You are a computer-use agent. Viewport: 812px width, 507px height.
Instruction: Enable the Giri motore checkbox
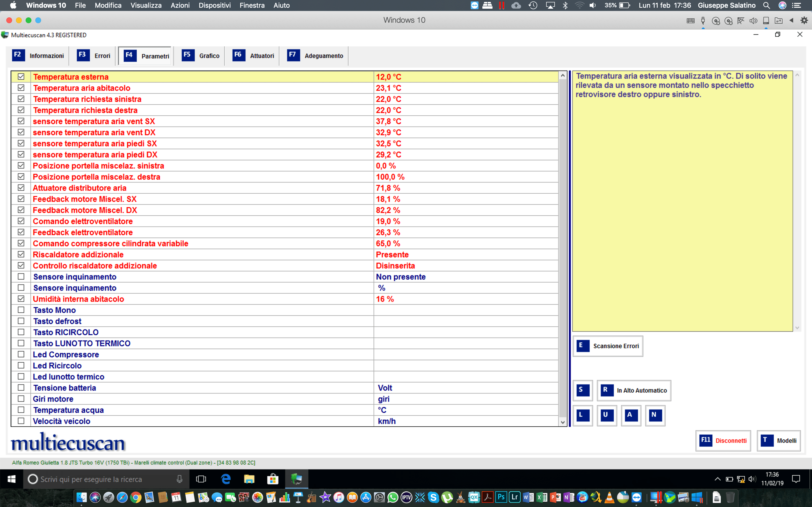pos(21,399)
